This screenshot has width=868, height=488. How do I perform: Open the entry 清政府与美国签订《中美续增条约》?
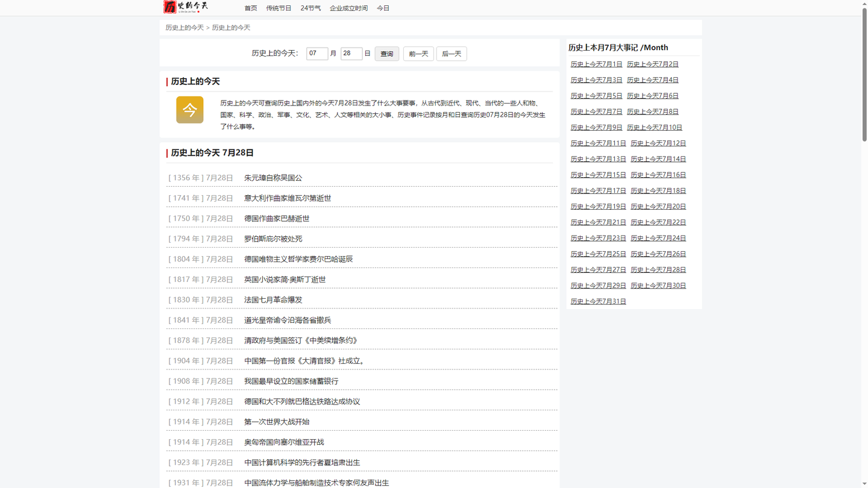point(302,340)
